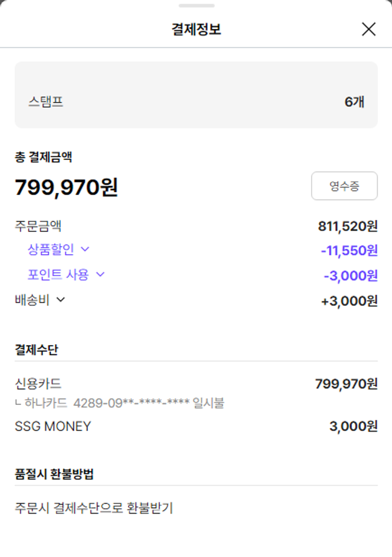Grab the sheet drag handle bar

tap(196, 6)
